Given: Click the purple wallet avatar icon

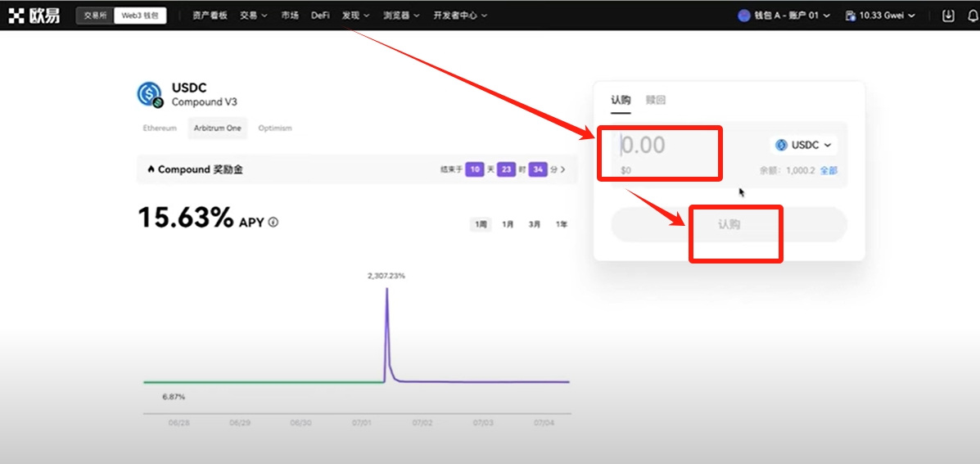Looking at the screenshot, I should [743, 16].
